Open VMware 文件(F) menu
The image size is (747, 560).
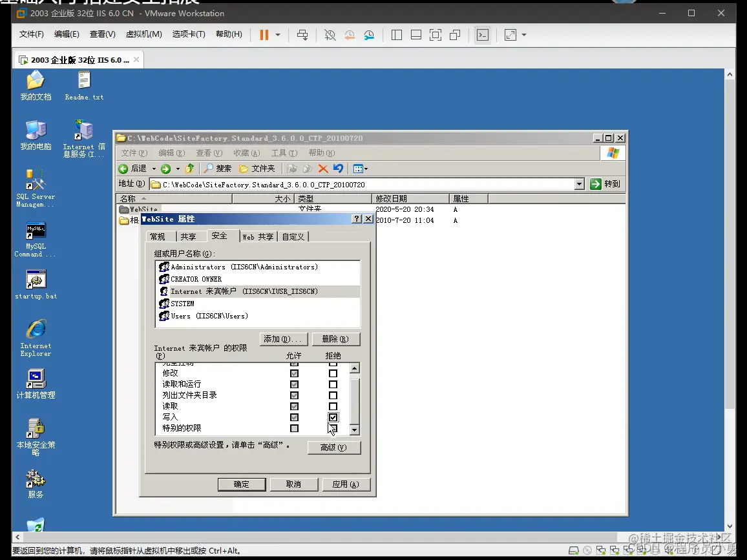click(32, 34)
